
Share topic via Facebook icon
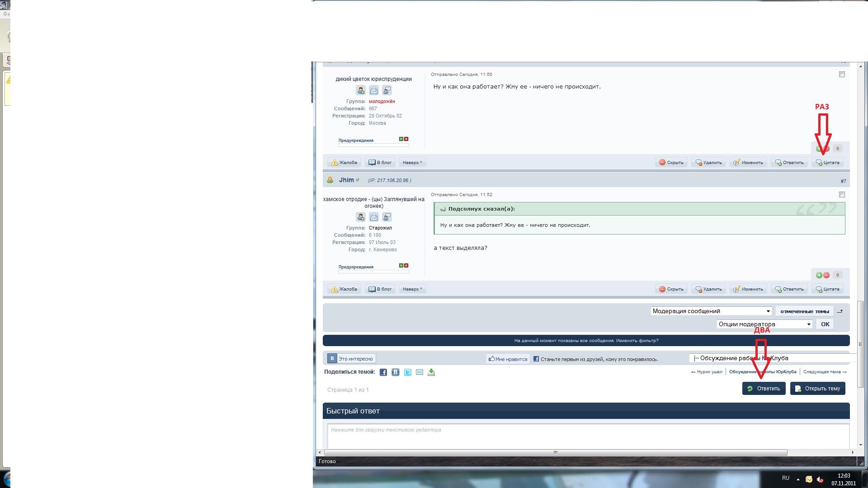[x=383, y=372]
